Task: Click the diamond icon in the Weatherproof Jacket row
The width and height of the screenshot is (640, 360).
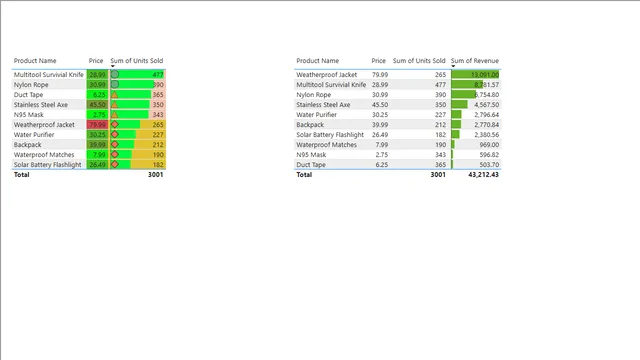Action: 115,124
